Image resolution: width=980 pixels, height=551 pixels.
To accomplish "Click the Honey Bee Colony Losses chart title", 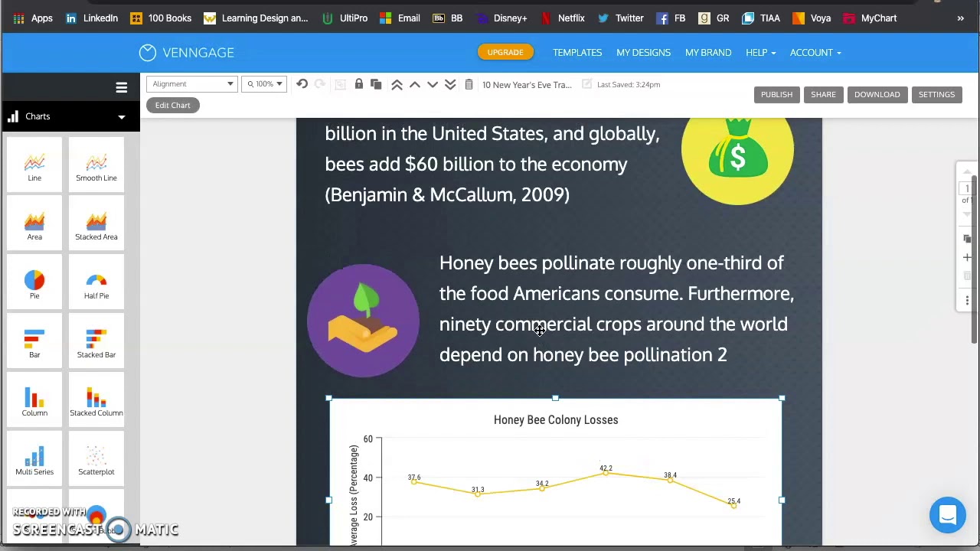I will 556,420.
